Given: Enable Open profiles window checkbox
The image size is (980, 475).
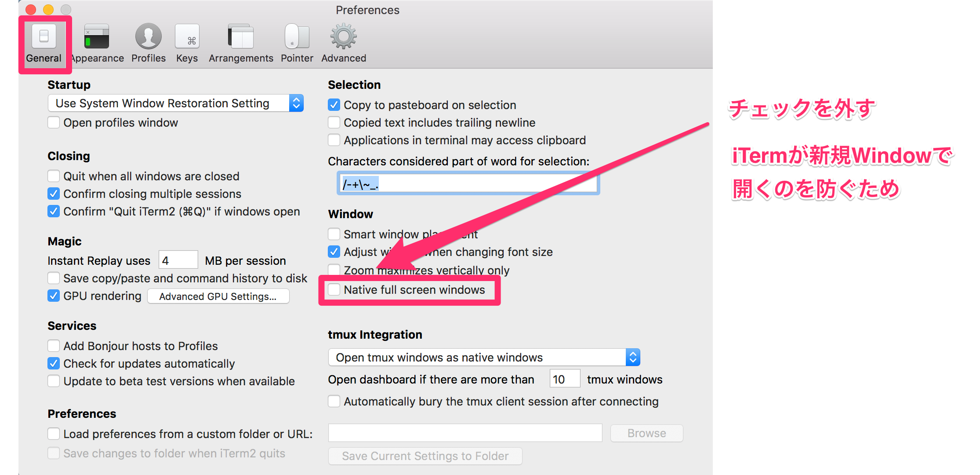Looking at the screenshot, I should point(54,122).
